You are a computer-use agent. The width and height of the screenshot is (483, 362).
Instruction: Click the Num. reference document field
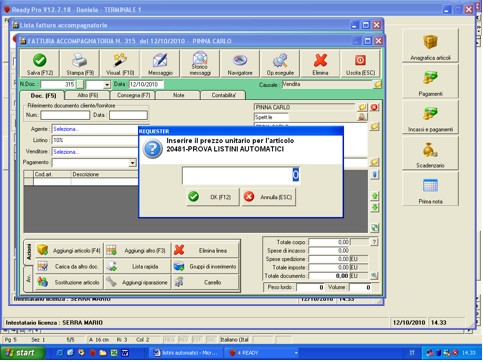point(65,115)
